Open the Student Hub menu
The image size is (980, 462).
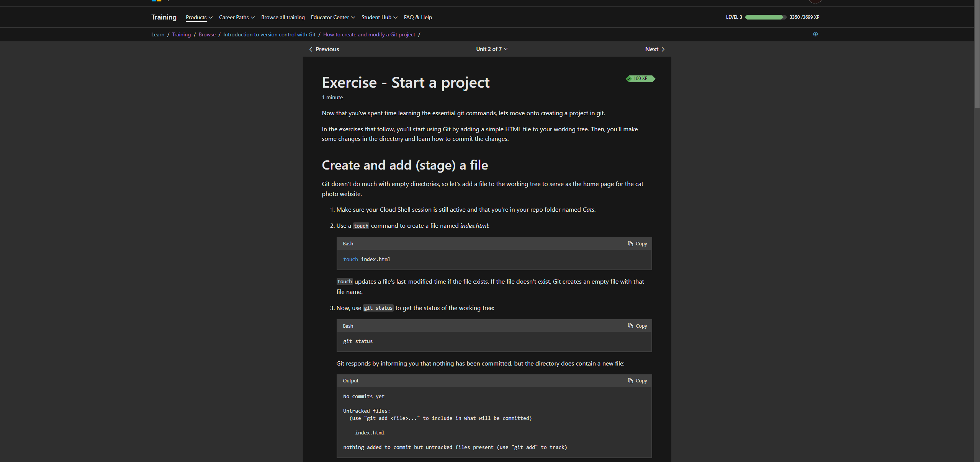click(379, 18)
